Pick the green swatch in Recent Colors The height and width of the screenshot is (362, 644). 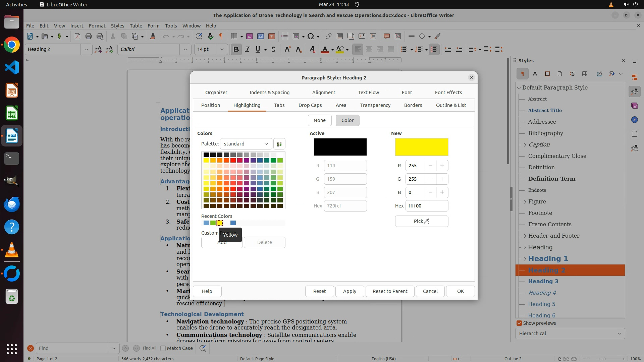coord(213,223)
